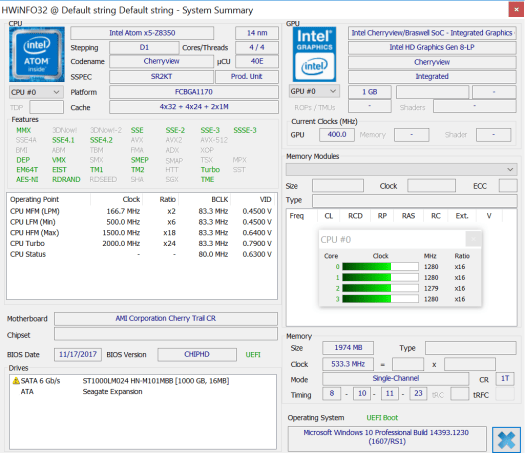Click the Memory Clock 533.3 MHz field
Screen dimensions: 525x453
(x=348, y=364)
